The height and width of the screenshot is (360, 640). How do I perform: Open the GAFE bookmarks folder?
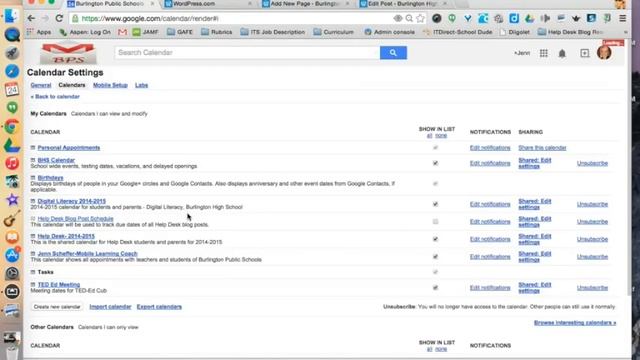point(180,32)
